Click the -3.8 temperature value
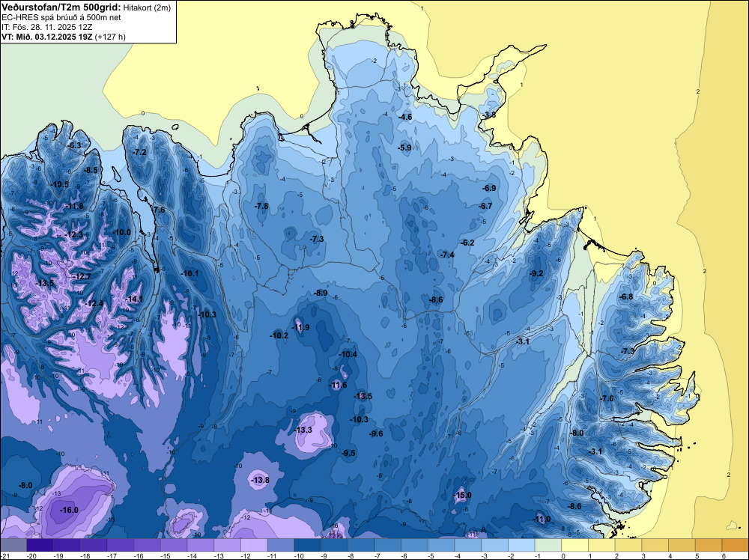749x560 pixels. (x=488, y=115)
